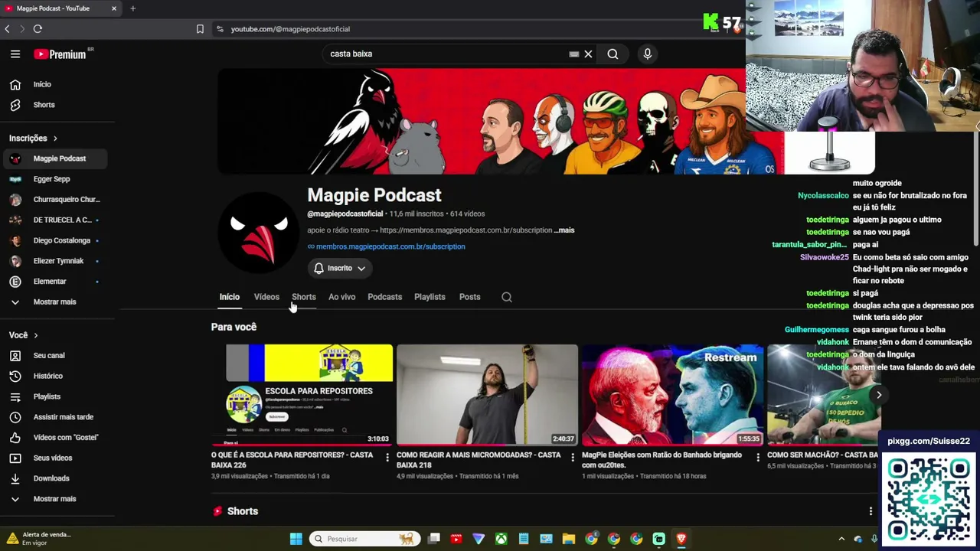Open Shorts in the left sidebar

[54, 105]
